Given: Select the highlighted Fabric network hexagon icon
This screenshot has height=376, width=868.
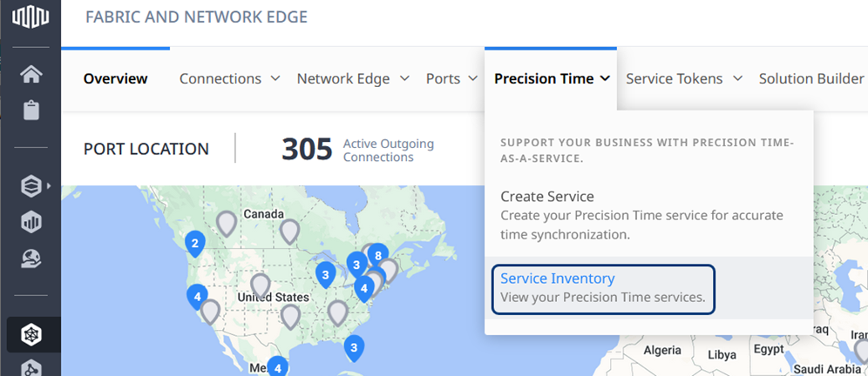Looking at the screenshot, I should [x=31, y=334].
